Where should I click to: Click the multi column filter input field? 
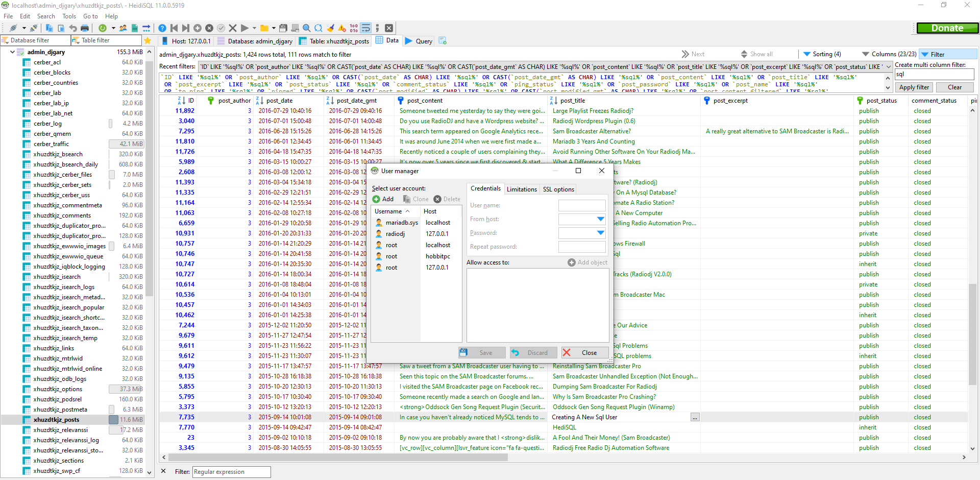(x=934, y=75)
